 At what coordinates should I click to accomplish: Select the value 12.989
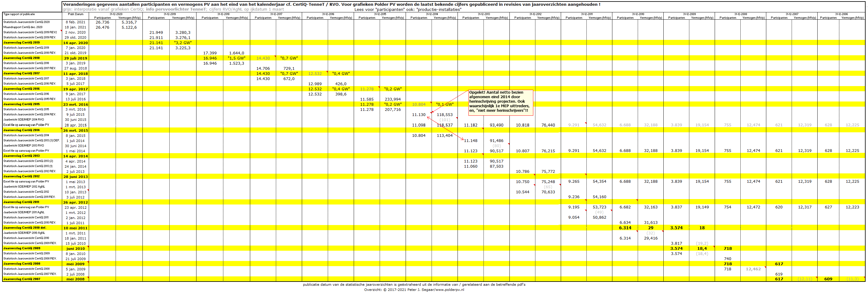point(315,84)
